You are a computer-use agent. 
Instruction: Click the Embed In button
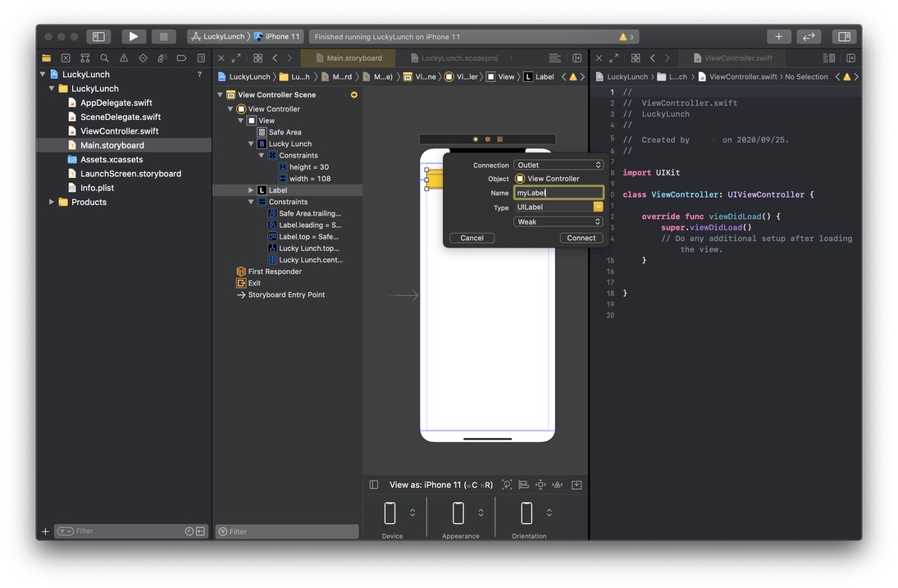(577, 485)
